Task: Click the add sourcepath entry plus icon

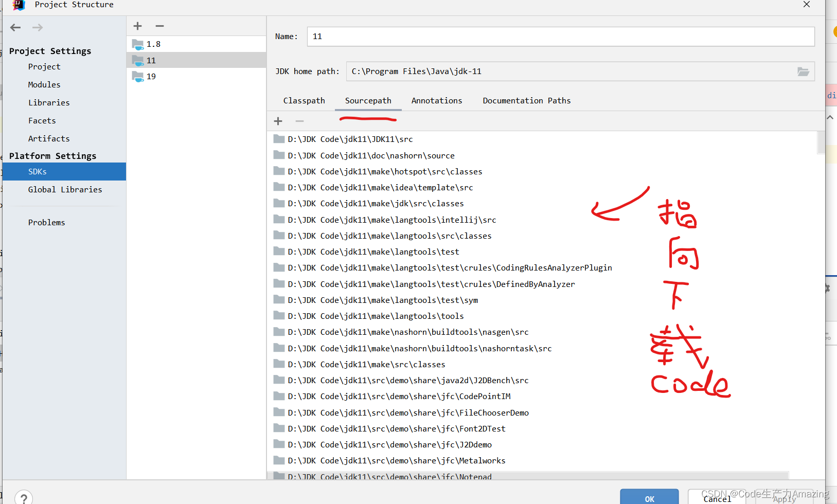Action: click(x=278, y=121)
